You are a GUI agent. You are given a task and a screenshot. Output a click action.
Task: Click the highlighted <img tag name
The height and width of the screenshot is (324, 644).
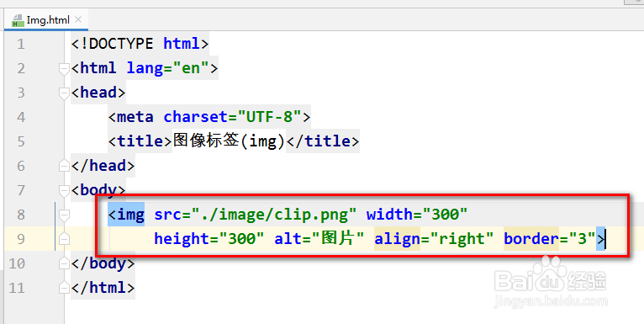[x=126, y=215]
